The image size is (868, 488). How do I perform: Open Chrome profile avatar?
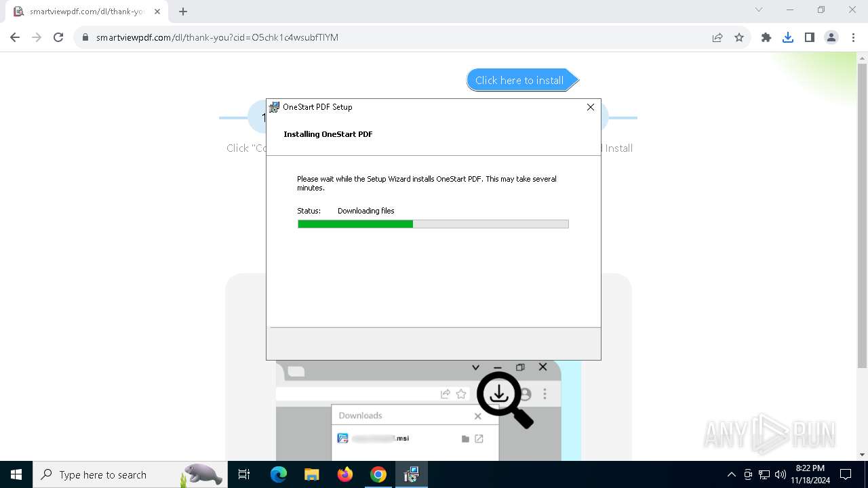pos(831,37)
